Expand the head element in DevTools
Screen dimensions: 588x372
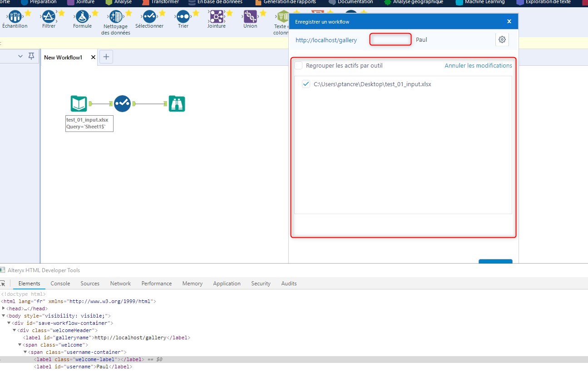[4, 308]
